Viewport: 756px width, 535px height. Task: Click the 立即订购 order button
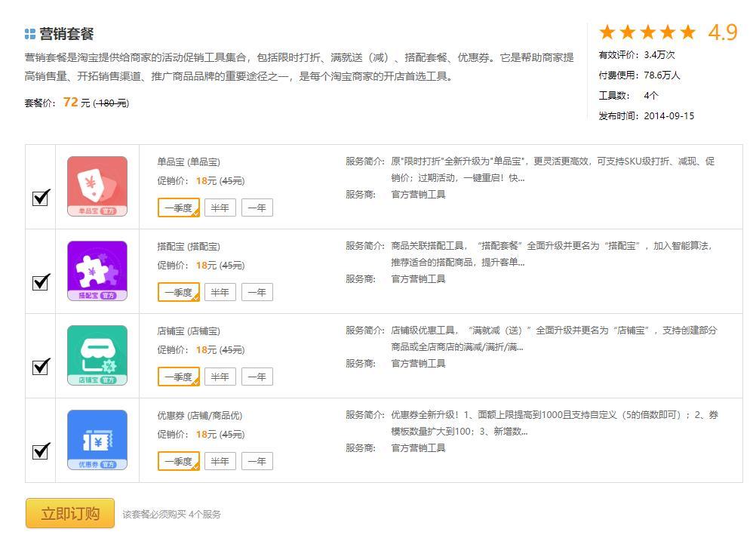pyautogui.click(x=70, y=513)
